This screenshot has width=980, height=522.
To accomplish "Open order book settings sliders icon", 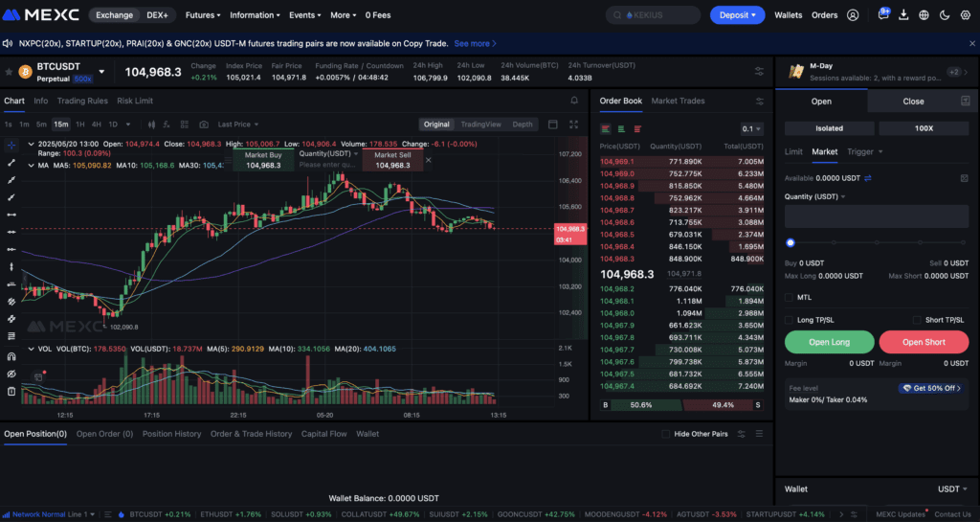I will pyautogui.click(x=759, y=102).
